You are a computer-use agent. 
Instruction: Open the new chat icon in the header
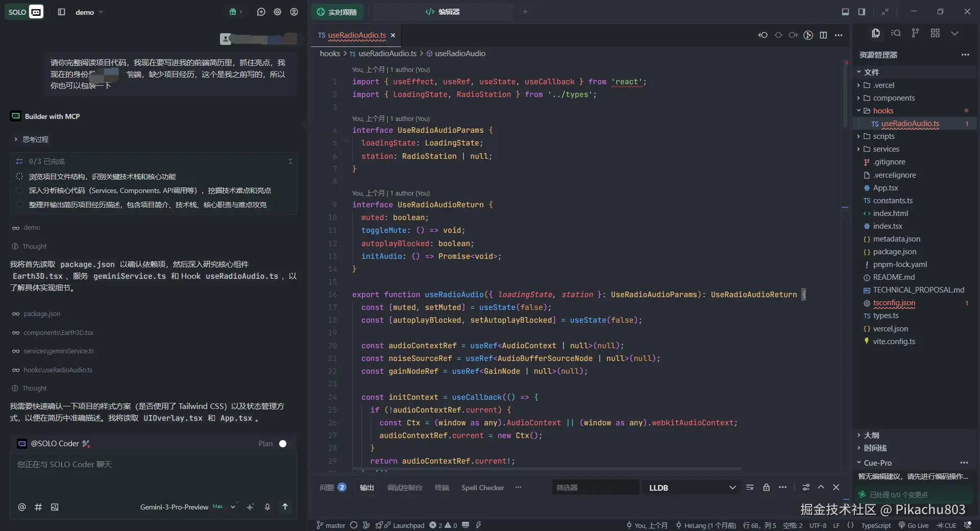coord(261,12)
